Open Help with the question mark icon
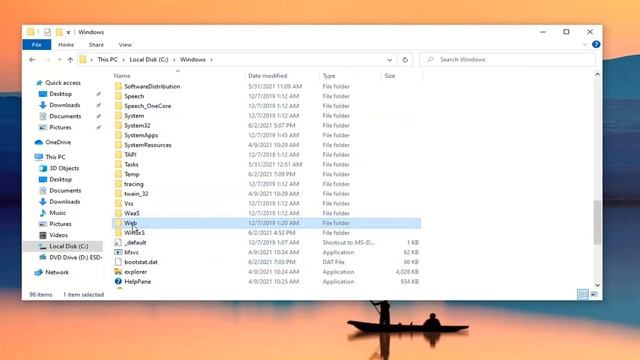 coord(596,44)
